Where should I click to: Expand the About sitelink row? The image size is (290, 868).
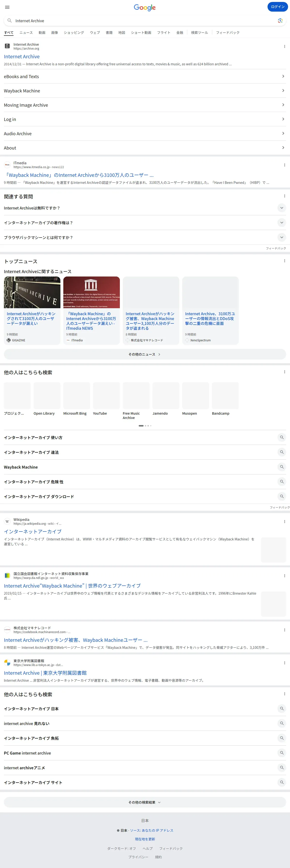click(x=145, y=148)
